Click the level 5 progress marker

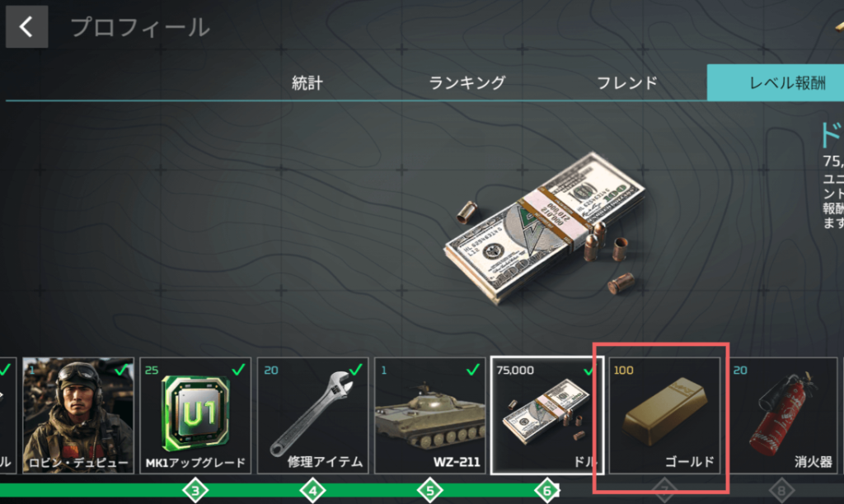click(430, 491)
